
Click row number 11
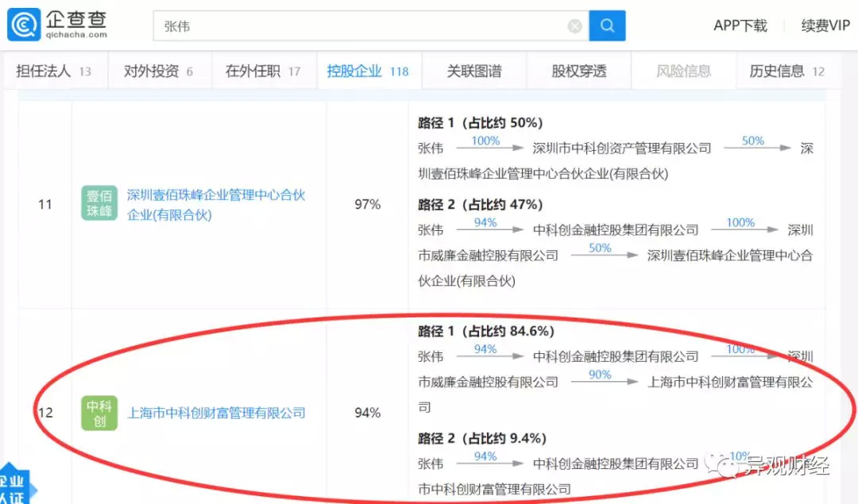(x=44, y=205)
